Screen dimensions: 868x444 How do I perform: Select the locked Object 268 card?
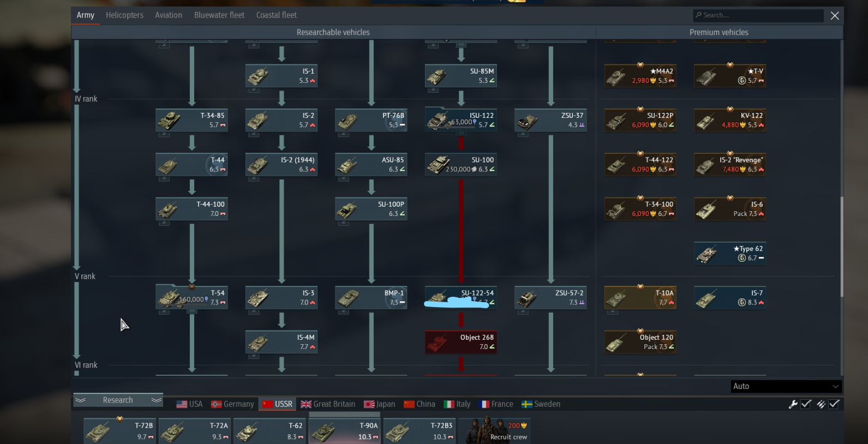click(x=461, y=342)
